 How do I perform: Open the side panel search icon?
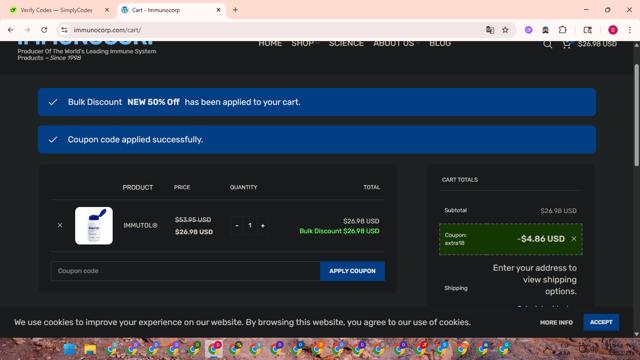pos(588,30)
